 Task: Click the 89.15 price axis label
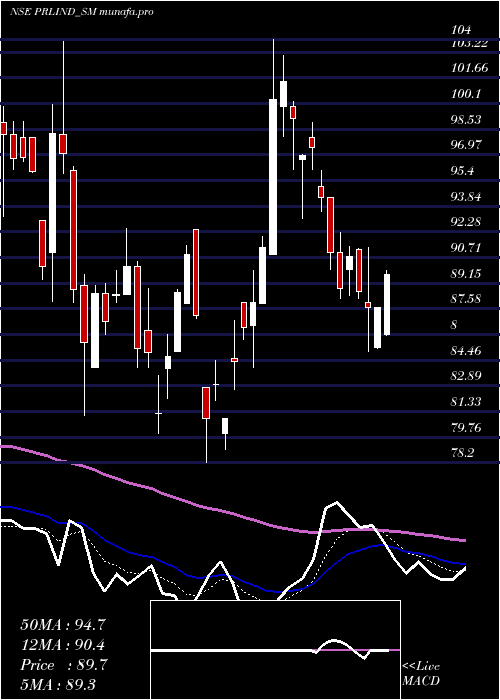click(x=467, y=273)
